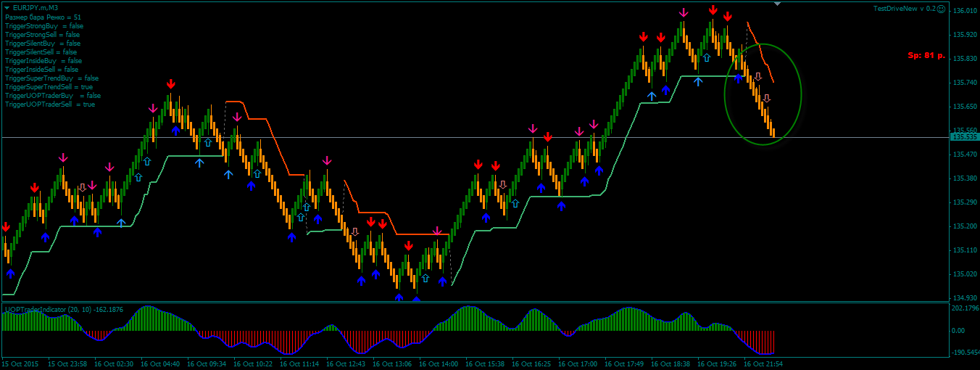Click the TestDriveNew v 0.2 expert label
The width and height of the screenshot is (980, 370).
[904, 9]
